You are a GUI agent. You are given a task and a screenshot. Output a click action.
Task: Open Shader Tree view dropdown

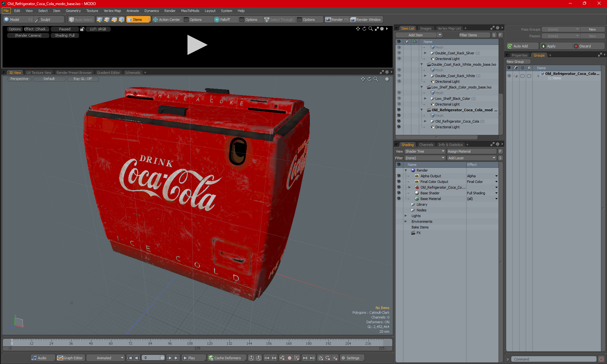click(x=425, y=151)
